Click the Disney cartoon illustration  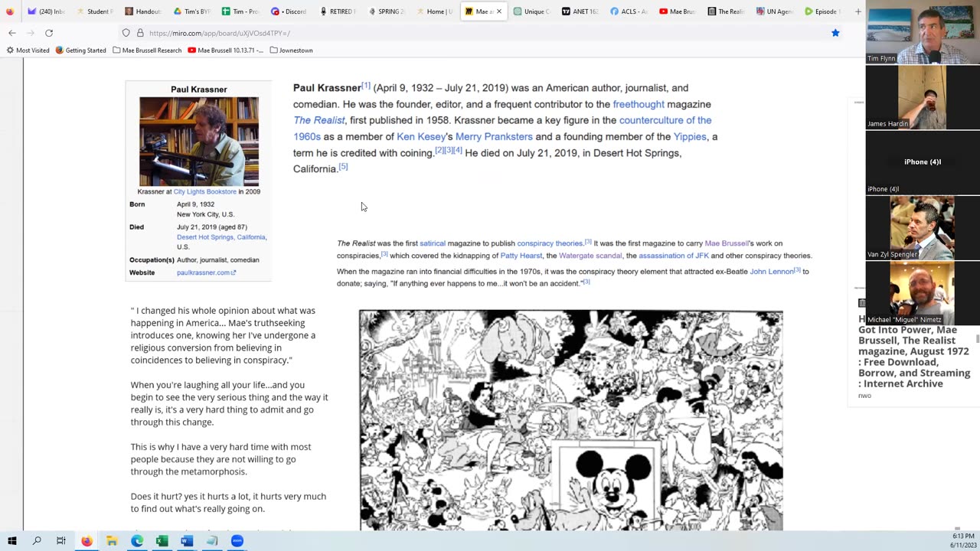(571, 420)
